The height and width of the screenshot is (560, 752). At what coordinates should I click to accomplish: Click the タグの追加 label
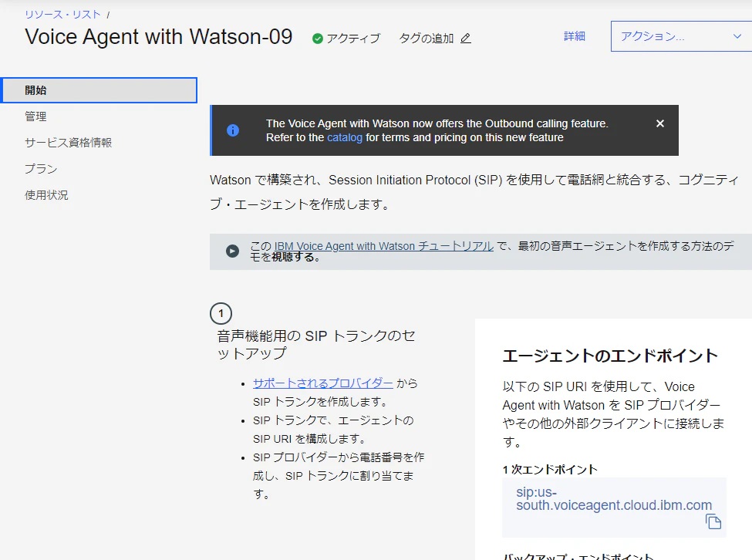(427, 39)
